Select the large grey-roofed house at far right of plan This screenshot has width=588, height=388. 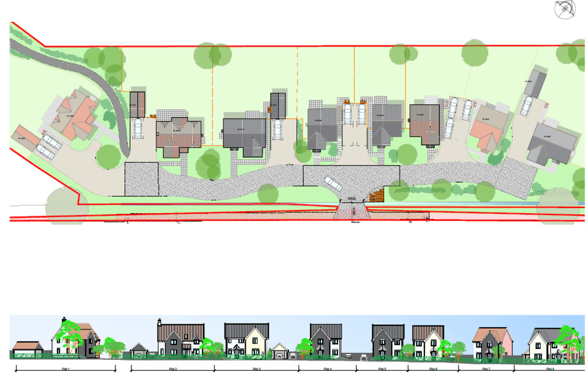click(551, 144)
